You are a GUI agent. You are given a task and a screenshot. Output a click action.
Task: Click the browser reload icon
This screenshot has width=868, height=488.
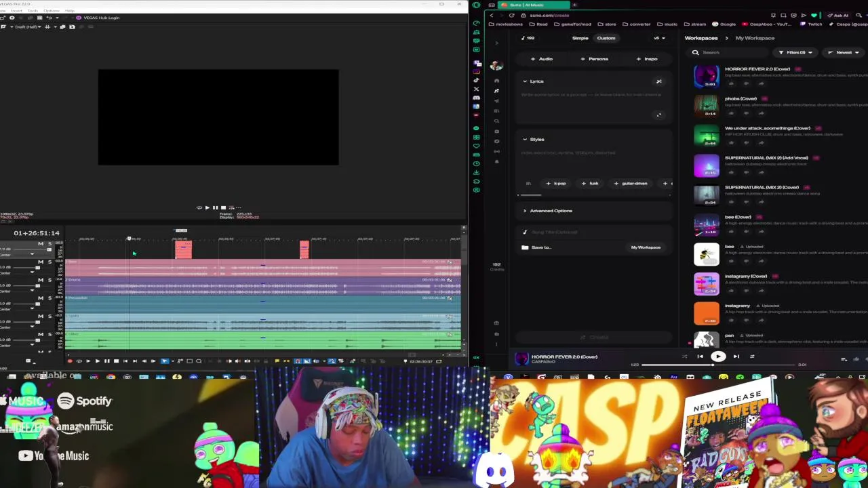[511, 15]
